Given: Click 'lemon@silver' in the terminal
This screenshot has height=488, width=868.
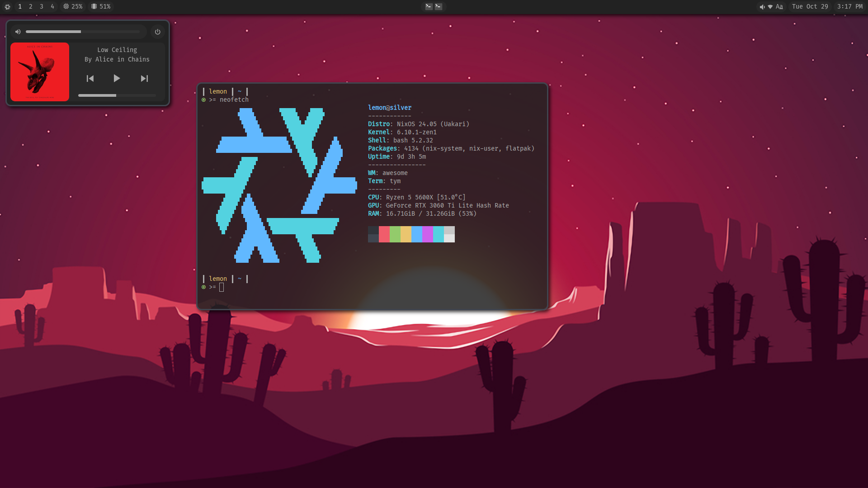Looking at the screenshot, I should (390, 108).
